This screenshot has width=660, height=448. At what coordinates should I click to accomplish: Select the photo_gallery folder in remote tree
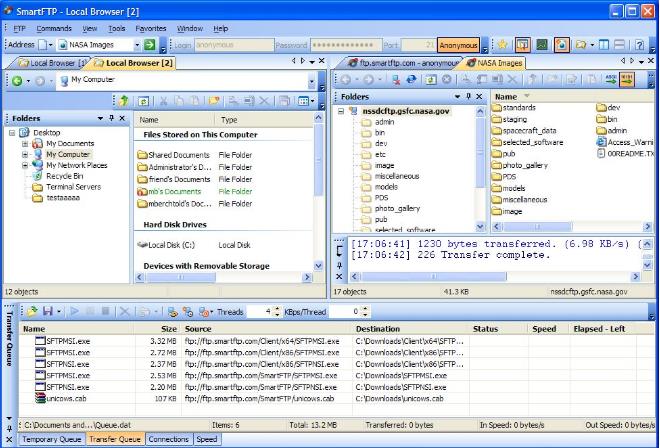[397, 208]
